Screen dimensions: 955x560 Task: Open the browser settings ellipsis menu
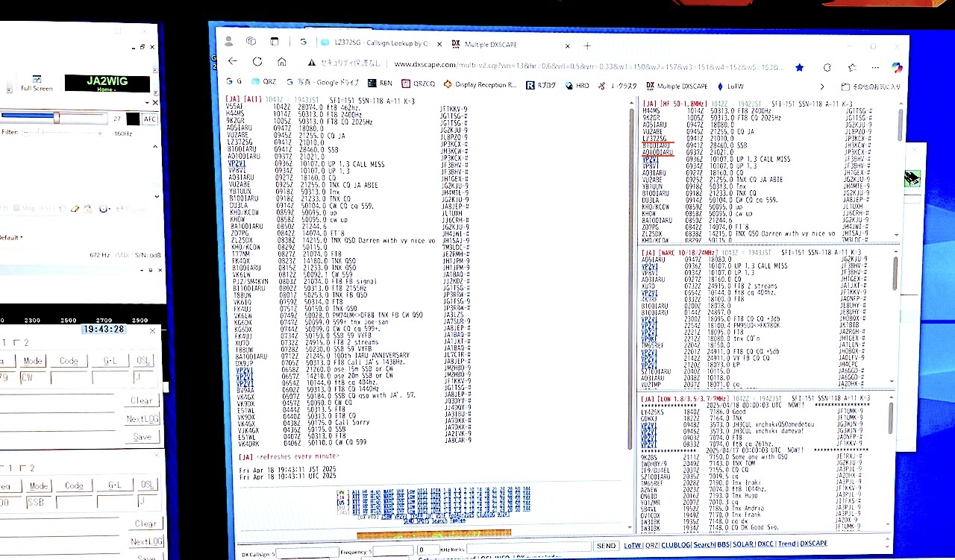tap(874, 68)
